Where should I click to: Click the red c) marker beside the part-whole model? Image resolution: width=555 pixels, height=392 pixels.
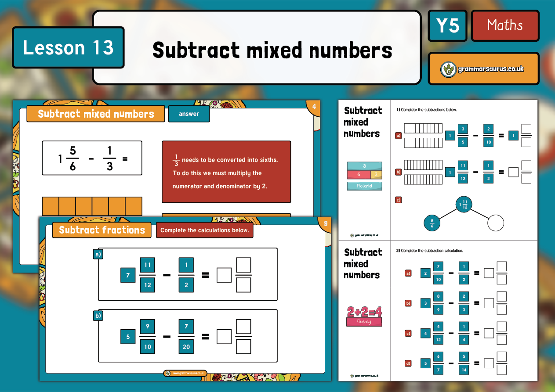coord(398,200)
